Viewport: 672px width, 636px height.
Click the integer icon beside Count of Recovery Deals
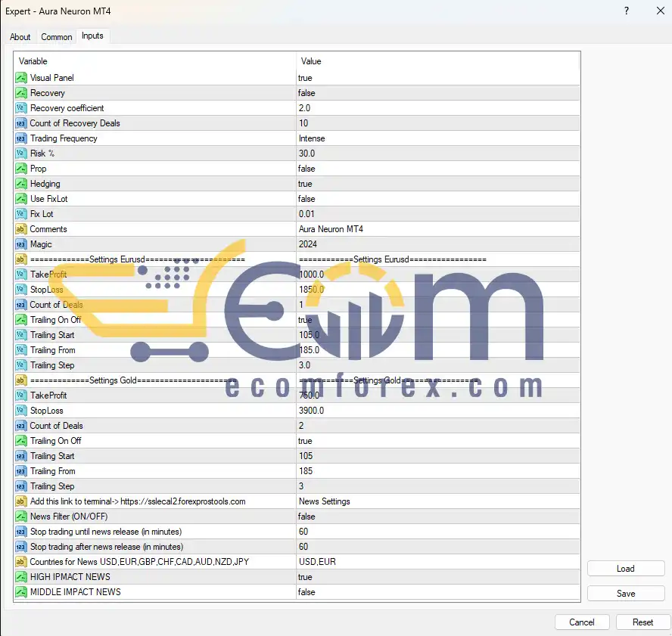tap(21, 123)
